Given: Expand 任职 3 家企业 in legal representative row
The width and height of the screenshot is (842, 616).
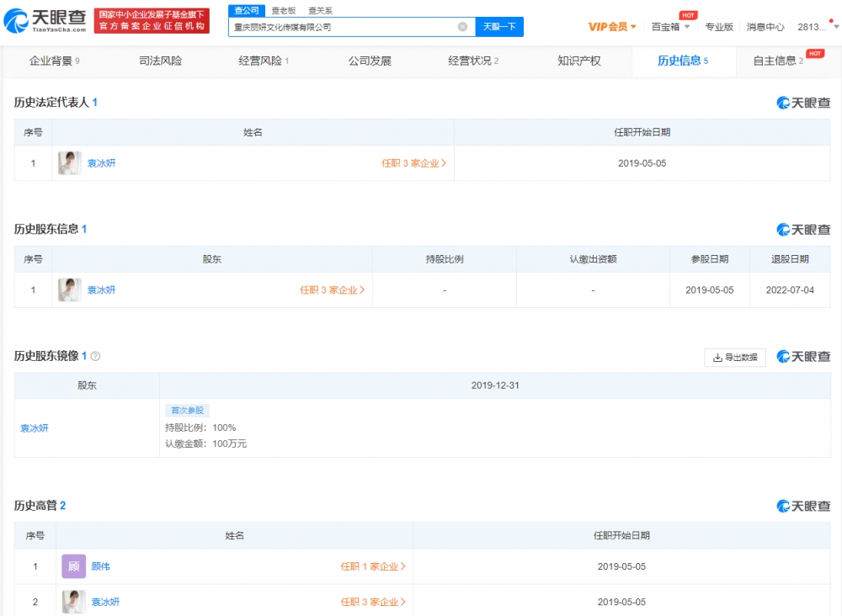Looking at the screenshot, I should point(413,163).
